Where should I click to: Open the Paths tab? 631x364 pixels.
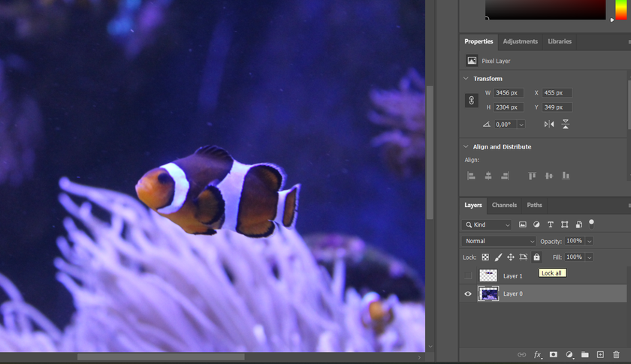click(x=534, y=205)
